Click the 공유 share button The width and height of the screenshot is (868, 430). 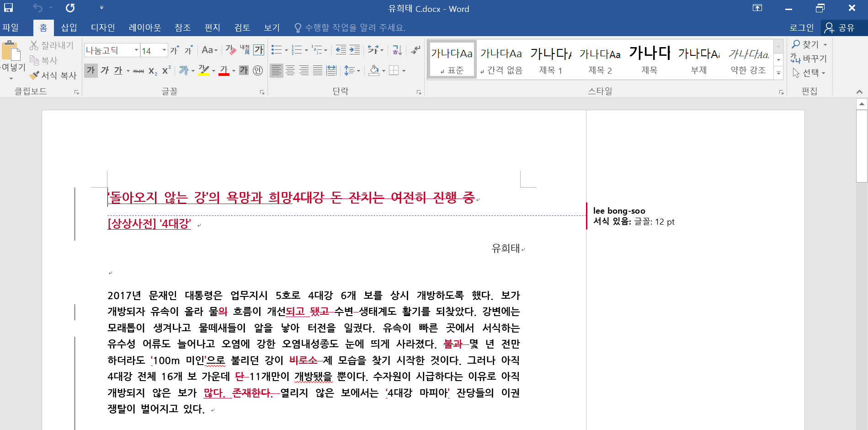[x=840, y=27]
